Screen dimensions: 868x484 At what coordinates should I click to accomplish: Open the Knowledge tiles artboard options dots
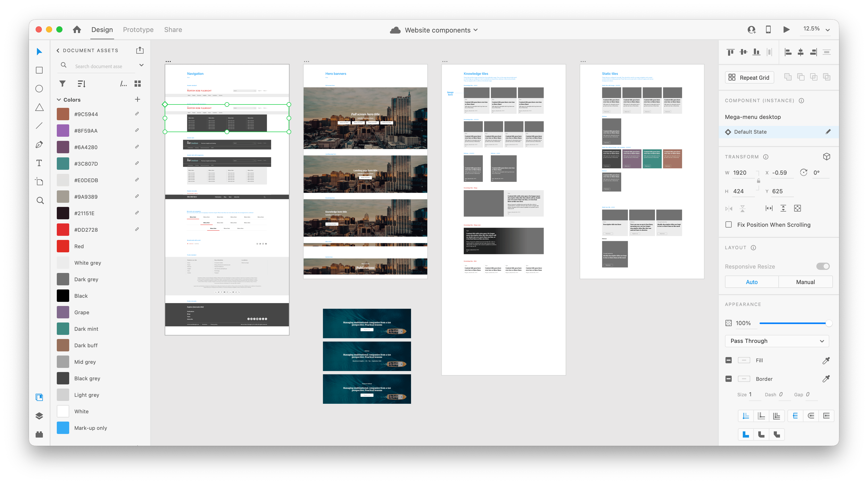445,62
